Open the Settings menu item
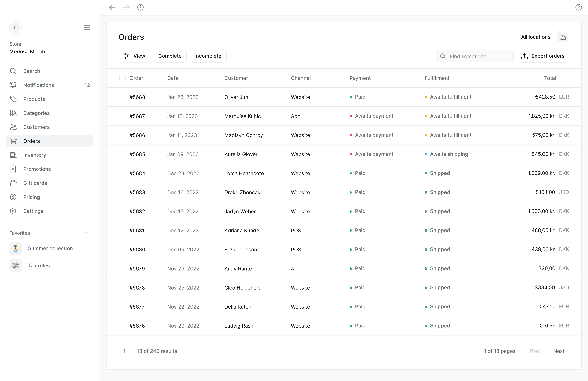The height and width of the screenshot is (381, 588). (33, 211)
